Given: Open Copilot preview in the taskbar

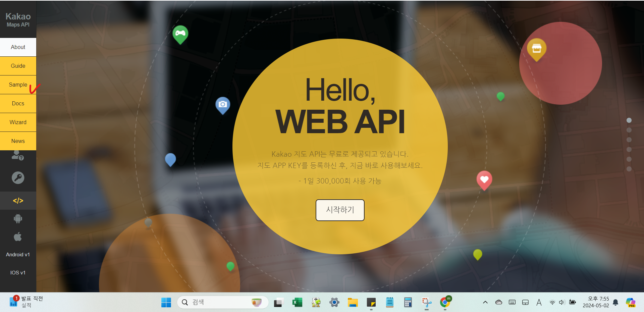Looking at the screenshot, I should point(631,302).
